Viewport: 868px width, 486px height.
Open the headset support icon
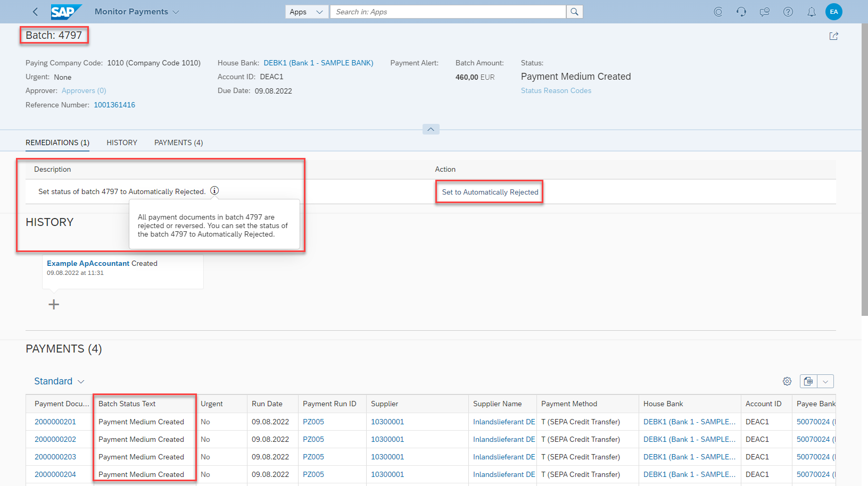[x=741, y=12]
